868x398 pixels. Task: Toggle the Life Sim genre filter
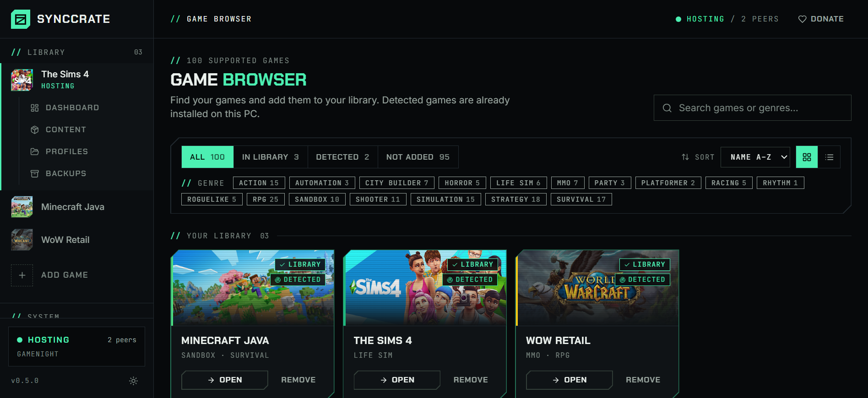coord(519,183)
